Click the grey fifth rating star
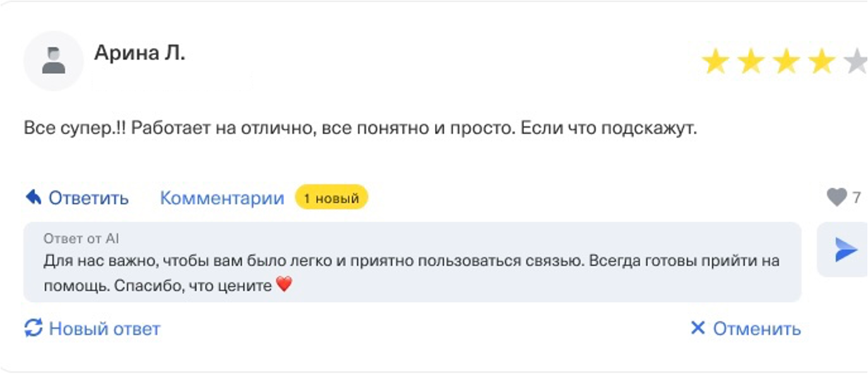Viewport: 868px width, 374px height. coord(856,62)
